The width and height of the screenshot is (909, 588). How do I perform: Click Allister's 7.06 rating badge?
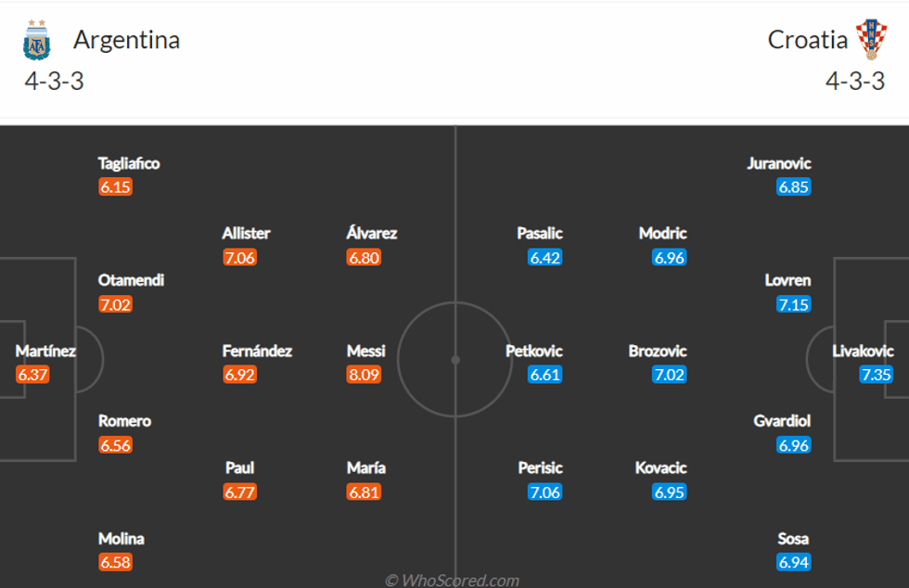pos(240,258)
